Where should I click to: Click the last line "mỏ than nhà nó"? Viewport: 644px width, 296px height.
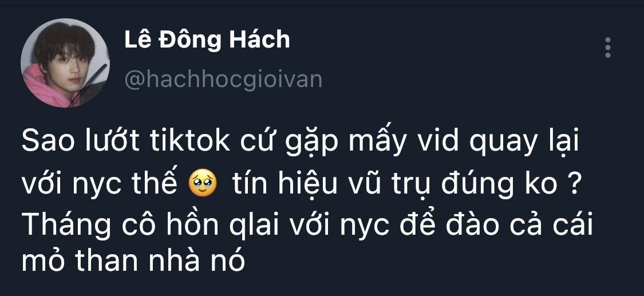tap(133, 261)
